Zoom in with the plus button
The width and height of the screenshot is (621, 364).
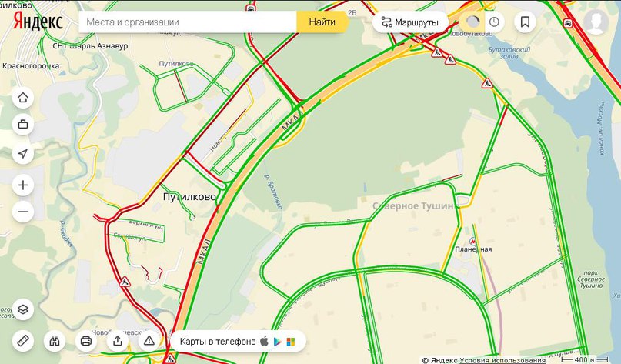click(x=23, y=185)
